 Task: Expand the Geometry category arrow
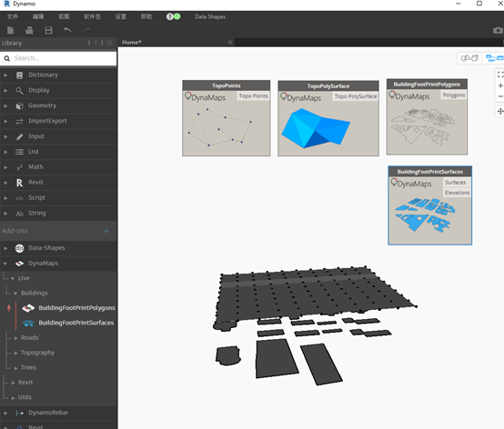point(5,106)
